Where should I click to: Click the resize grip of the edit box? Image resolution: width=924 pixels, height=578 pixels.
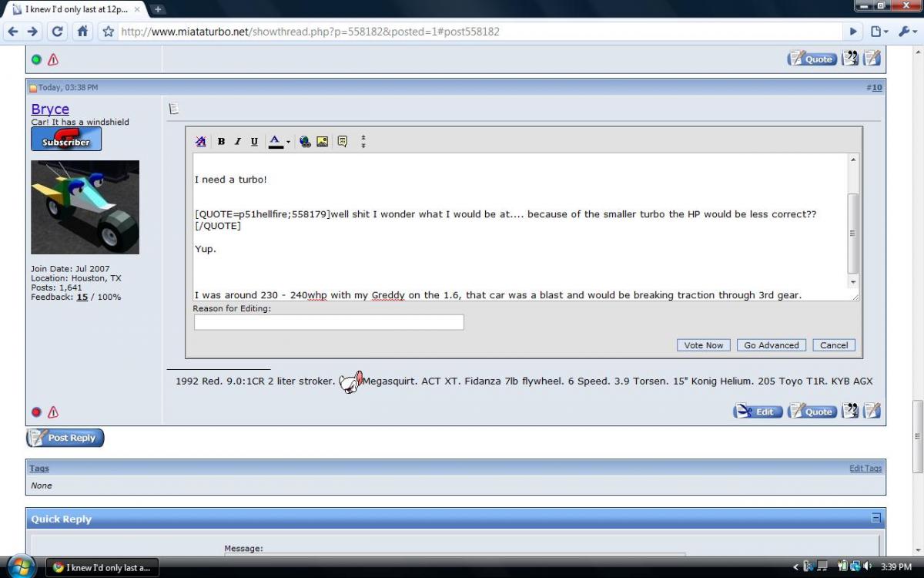[855, 296]
